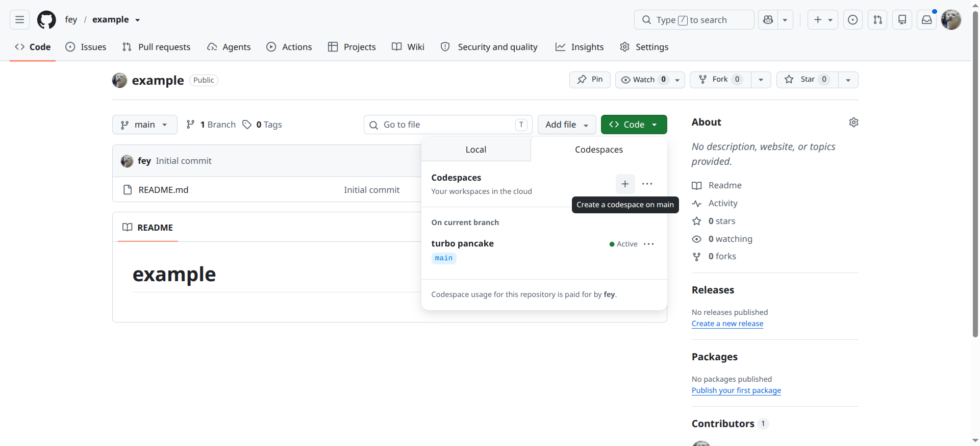Open turbo pancake codespace options menu

[649, 244]
